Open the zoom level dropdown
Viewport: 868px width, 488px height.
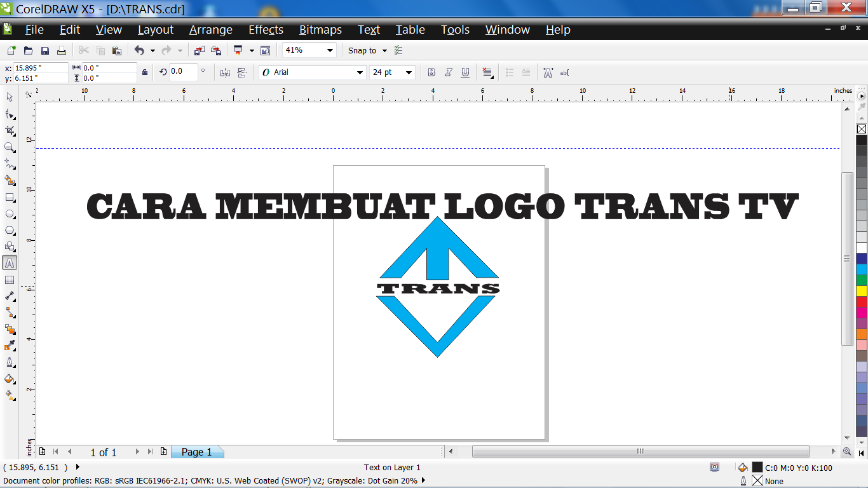point(329,50)
